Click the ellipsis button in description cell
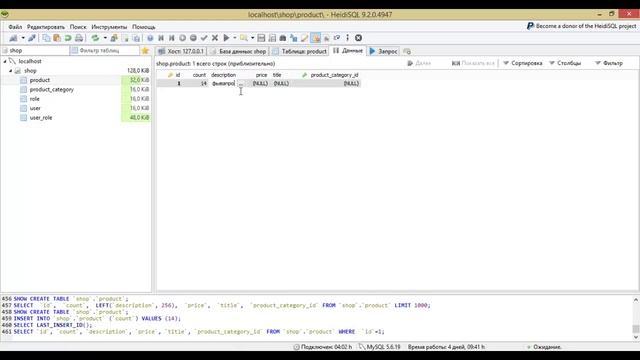640x360 pixels. [x=242, y=83]
